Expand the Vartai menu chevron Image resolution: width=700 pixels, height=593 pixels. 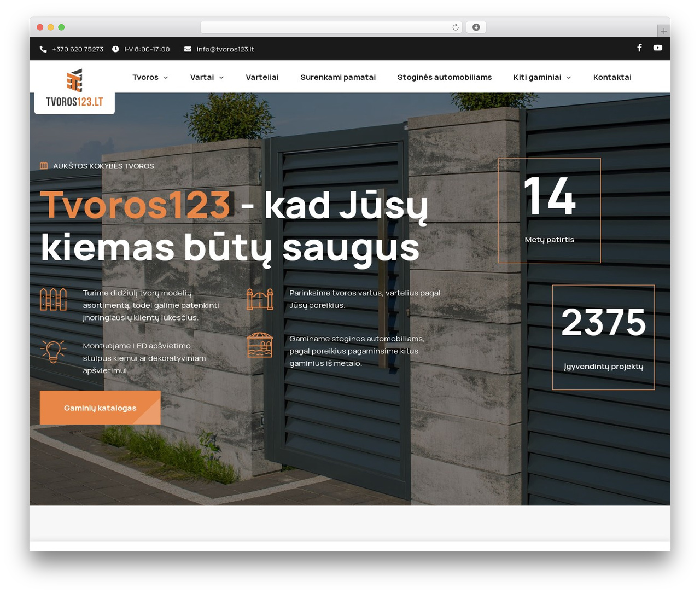[x=221, y=78]
